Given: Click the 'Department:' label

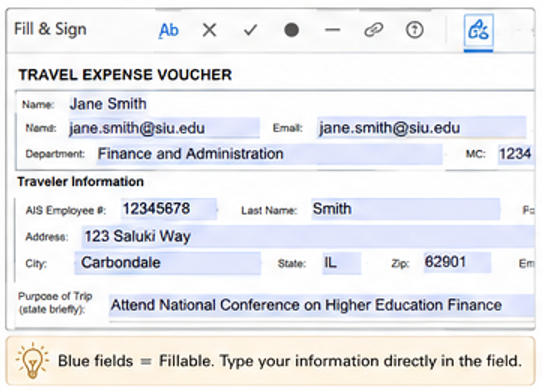Looking at the screenshot, I should pos(55,154).
